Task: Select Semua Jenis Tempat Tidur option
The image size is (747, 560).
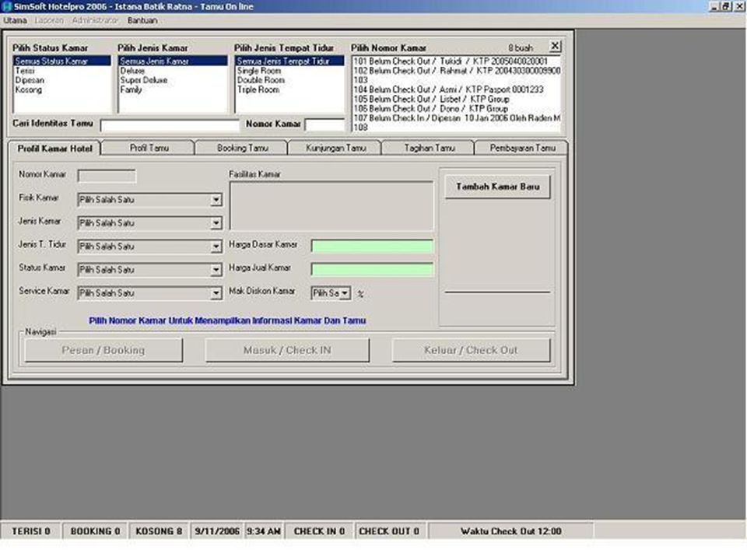Action: tap(289, 61)
